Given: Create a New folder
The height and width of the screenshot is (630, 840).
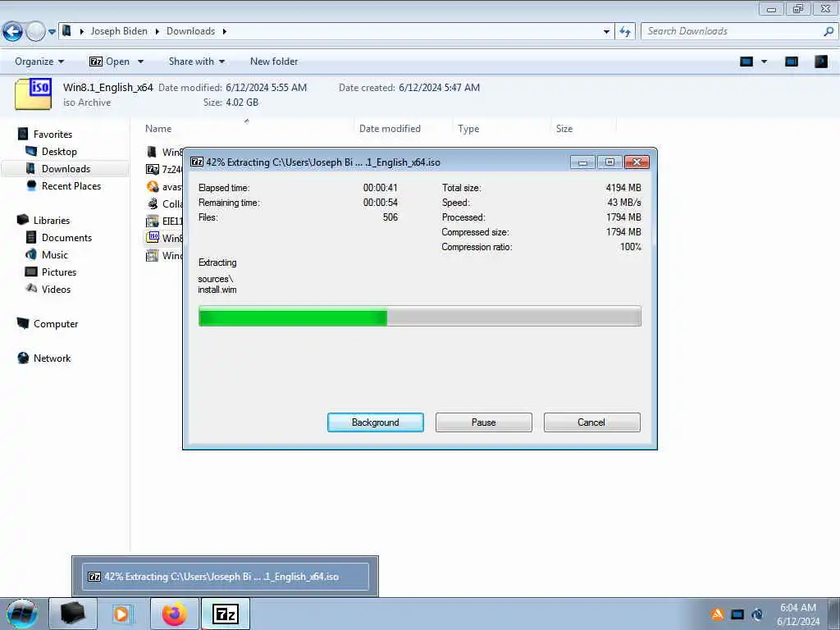Looking at the screenshot, I should (274, 61).
